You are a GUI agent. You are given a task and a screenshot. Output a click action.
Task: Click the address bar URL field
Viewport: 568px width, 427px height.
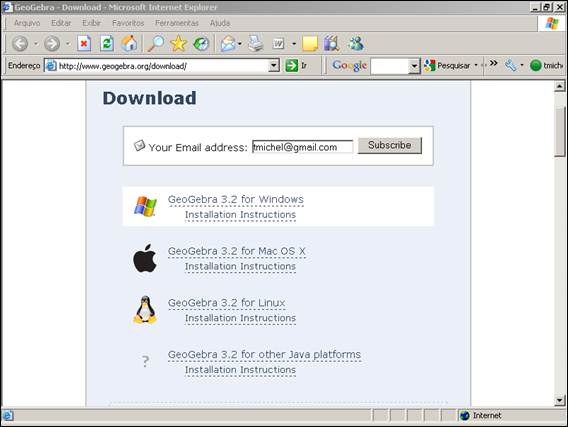162,66
